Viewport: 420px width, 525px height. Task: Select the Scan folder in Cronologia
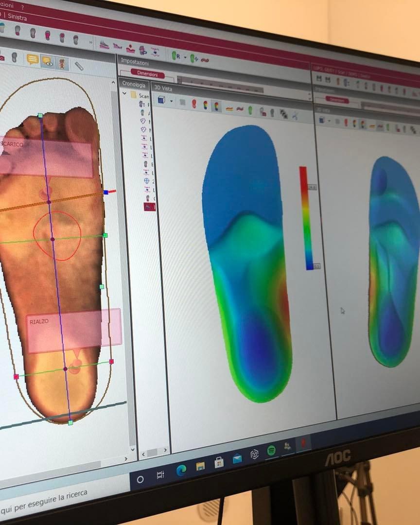pos(140,95)
